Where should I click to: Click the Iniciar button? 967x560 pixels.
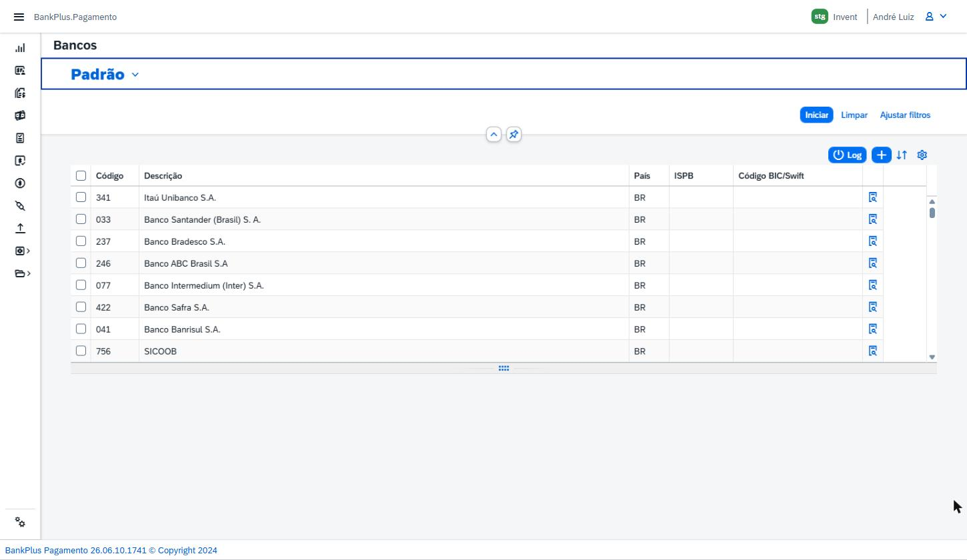click(x=816, y=115)
